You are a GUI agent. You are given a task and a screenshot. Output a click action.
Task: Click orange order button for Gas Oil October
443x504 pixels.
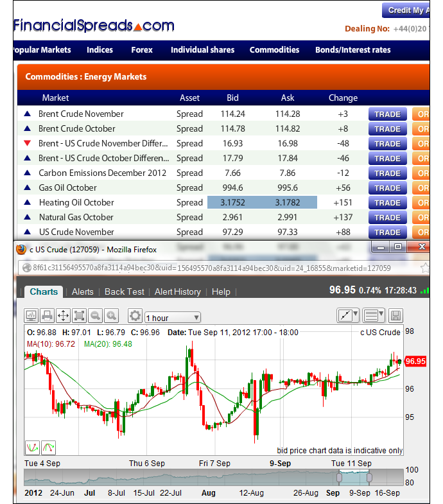[x=421, y=188]
